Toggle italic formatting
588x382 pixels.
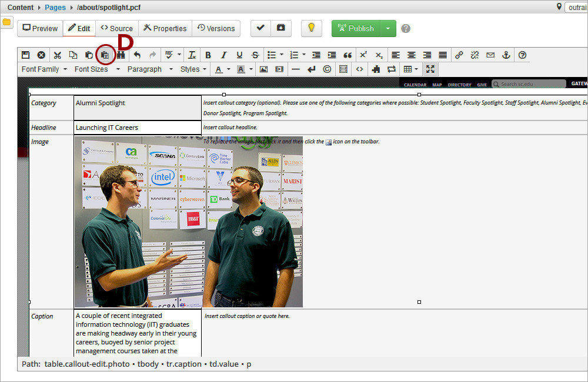pyautogui.click(x=223, y=55)
